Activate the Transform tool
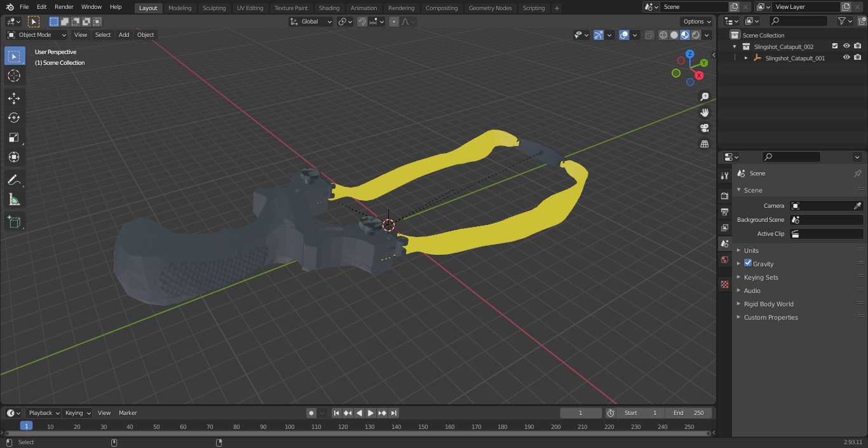This screenshot has width=868, height=448. 14,157
